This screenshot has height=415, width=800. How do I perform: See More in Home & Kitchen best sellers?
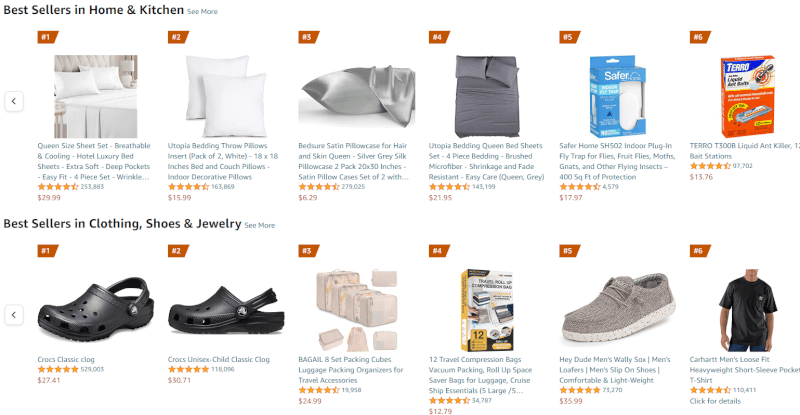(x=202, y=12)
